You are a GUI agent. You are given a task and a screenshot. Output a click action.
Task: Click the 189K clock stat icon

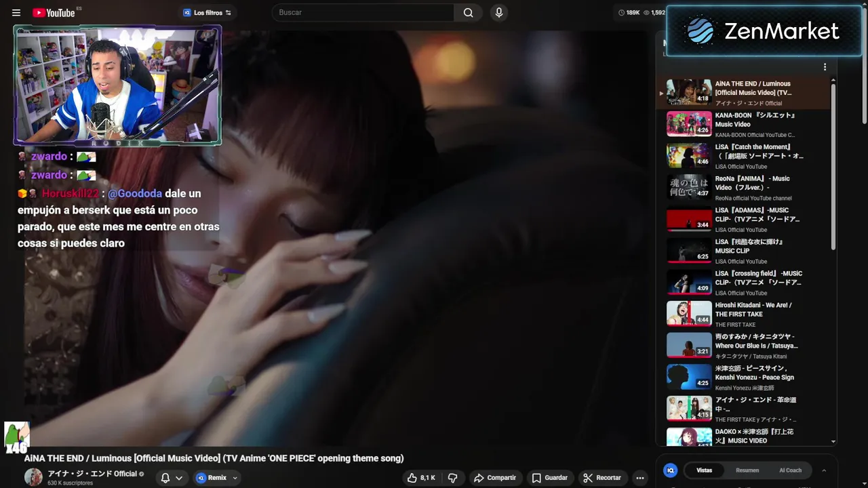622,13
